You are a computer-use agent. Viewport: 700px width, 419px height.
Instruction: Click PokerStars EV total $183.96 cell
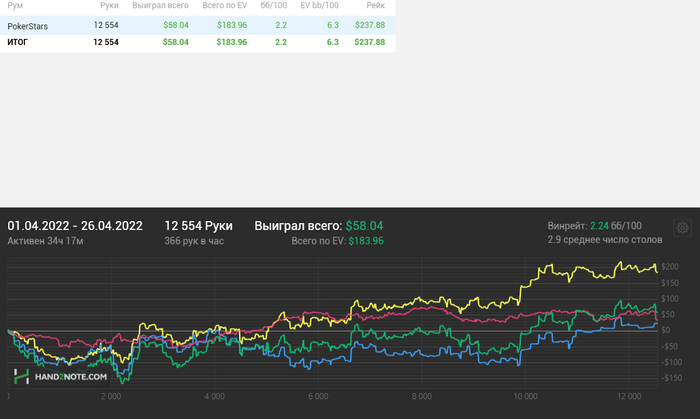point(232,25)
